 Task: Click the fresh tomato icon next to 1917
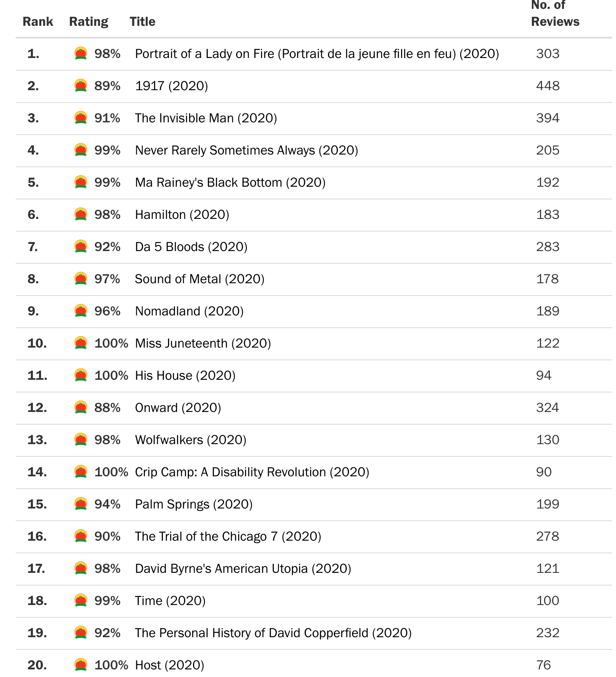81,86
